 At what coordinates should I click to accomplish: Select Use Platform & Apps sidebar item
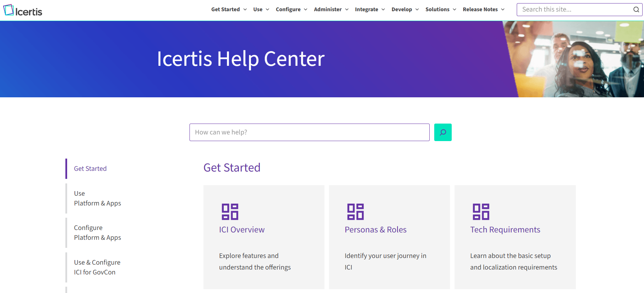point(97,198)
